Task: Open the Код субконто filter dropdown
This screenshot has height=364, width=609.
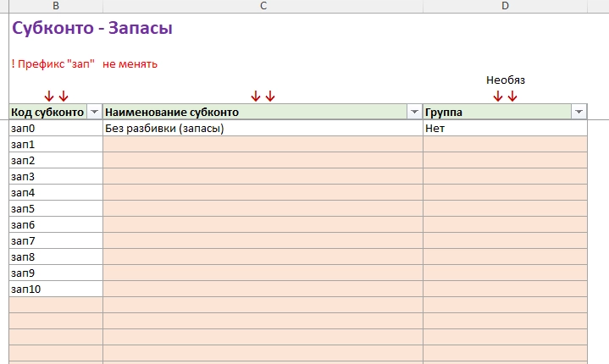Action: tap(94, 112)
